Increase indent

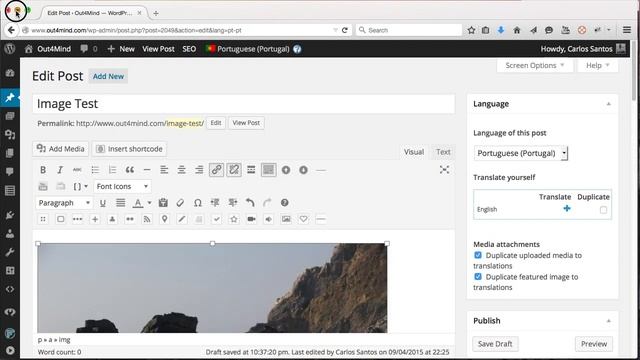(233, 203)
